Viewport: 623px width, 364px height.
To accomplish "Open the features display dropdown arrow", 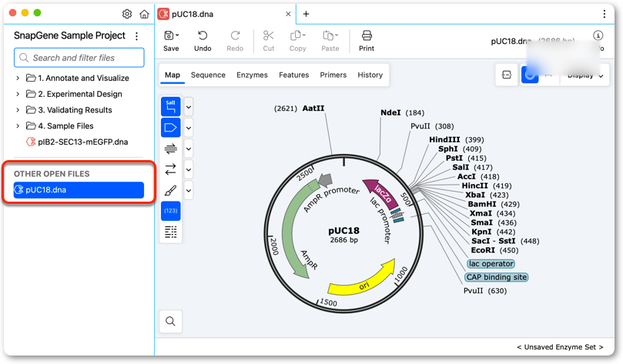I will coord(189,128).
